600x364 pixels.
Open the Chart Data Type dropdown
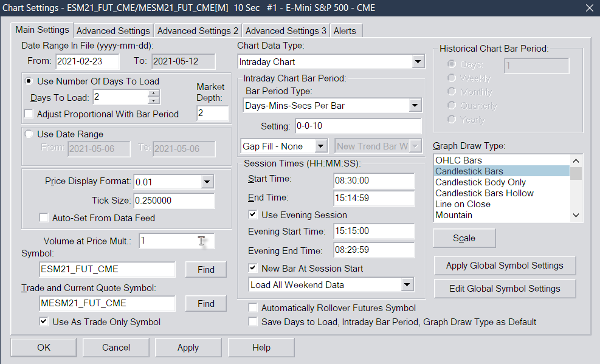tap(418, 61)
